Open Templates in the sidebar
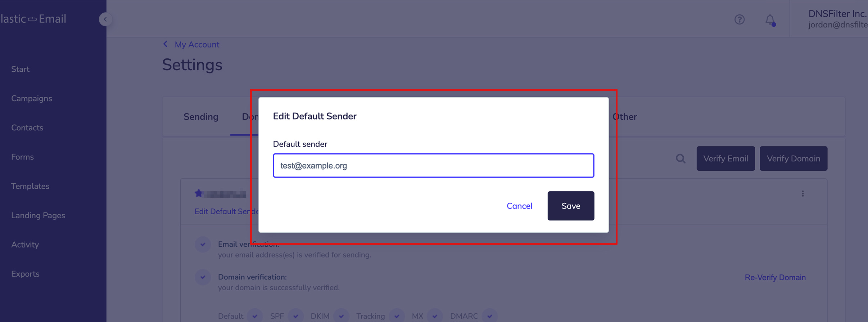The width and height of the screenshot is (868, 322). coord(30,186)
